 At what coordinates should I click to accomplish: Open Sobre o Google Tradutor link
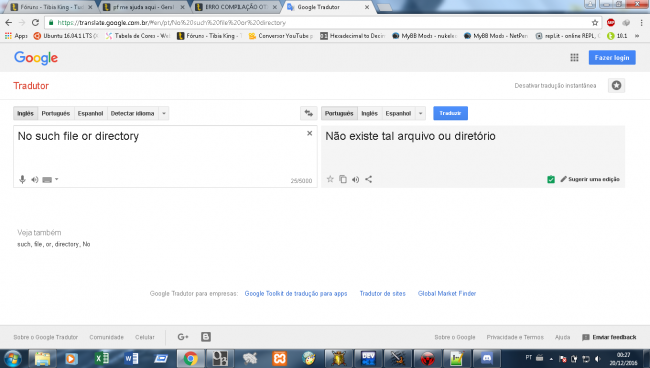(46, 337)
